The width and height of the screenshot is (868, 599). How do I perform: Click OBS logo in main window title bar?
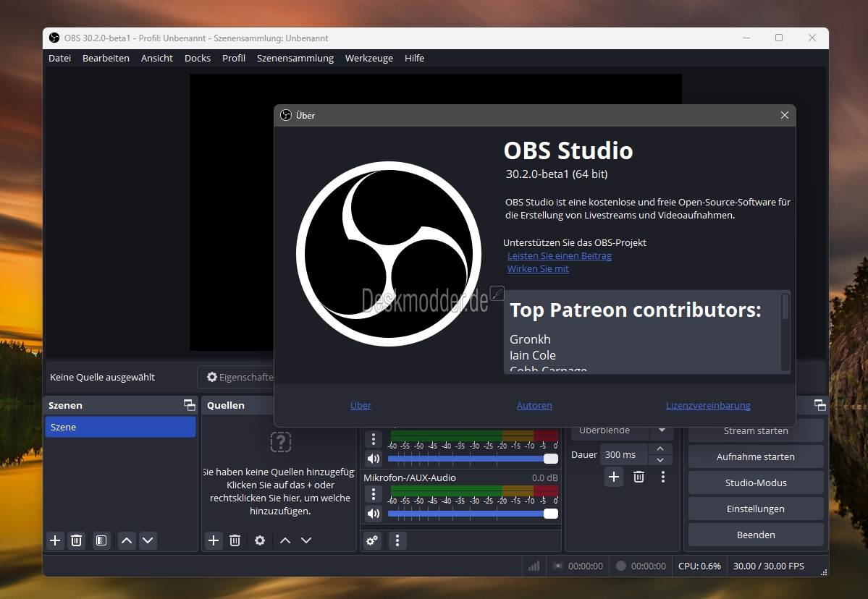click(x=54, y=38)
